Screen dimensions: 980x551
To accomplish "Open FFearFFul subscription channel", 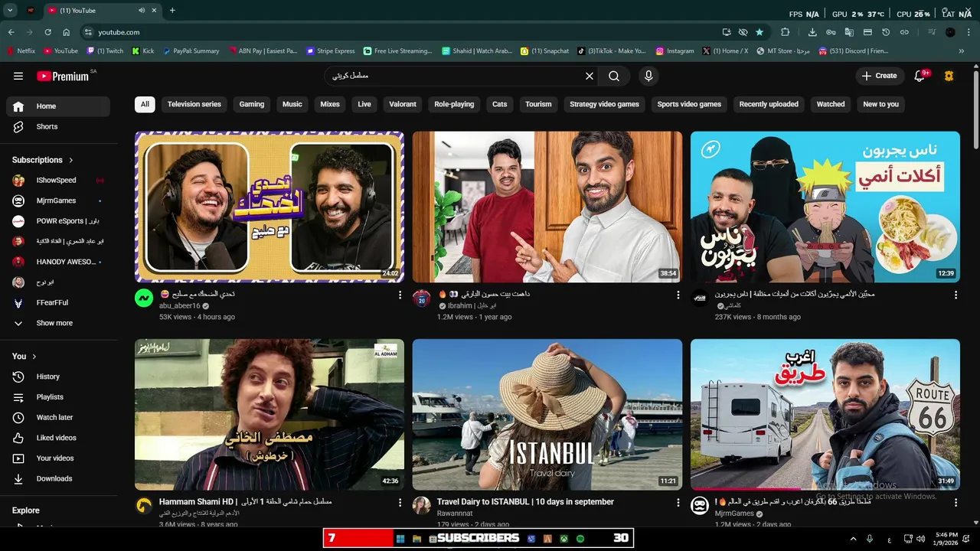I will click(58, 302).
